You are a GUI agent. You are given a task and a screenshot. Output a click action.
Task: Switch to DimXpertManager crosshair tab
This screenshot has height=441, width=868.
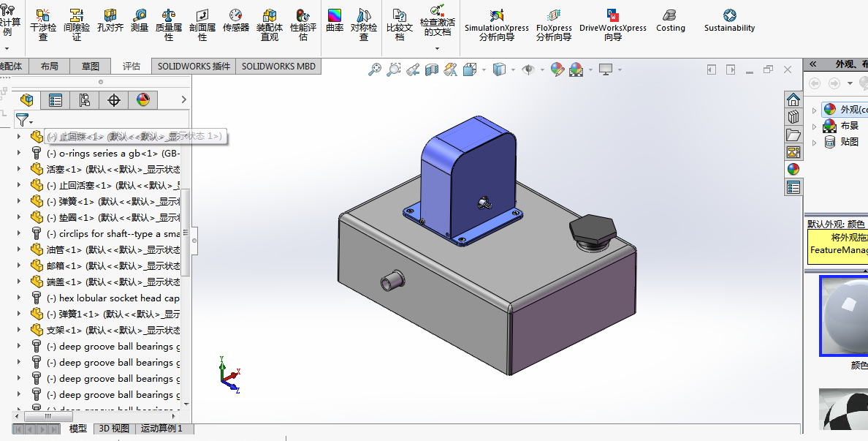coord(113,99)
